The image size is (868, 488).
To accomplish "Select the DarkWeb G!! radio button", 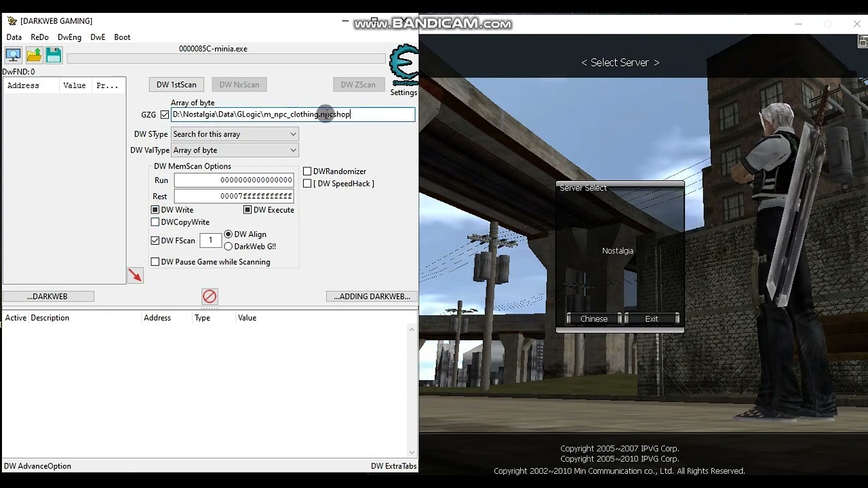I will (x=228, y=247).
